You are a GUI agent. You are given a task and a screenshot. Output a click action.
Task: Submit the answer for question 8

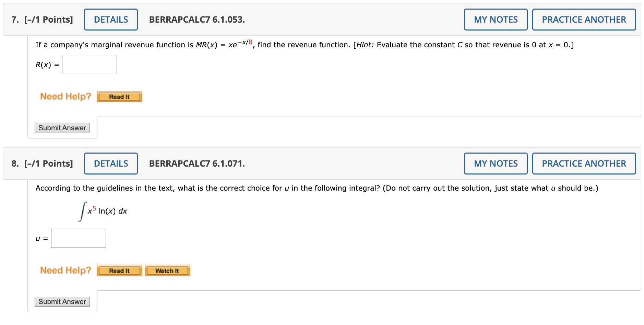62,302
